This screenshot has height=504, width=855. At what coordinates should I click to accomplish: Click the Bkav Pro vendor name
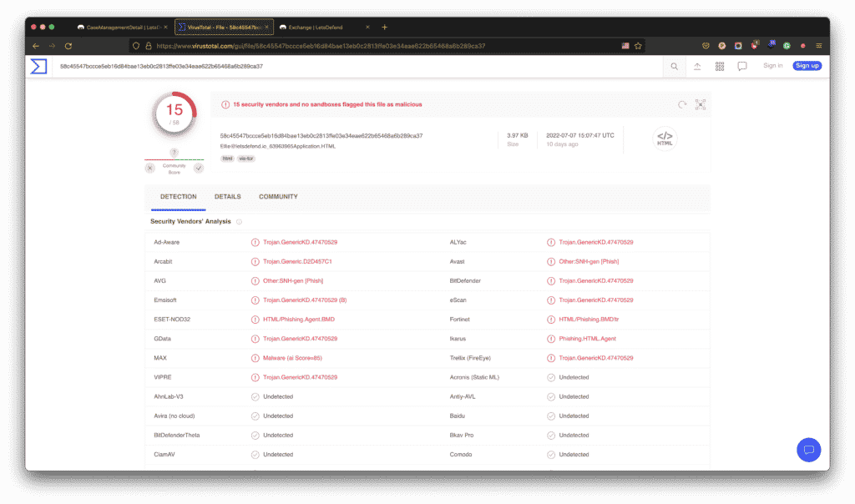coord(461,436)
